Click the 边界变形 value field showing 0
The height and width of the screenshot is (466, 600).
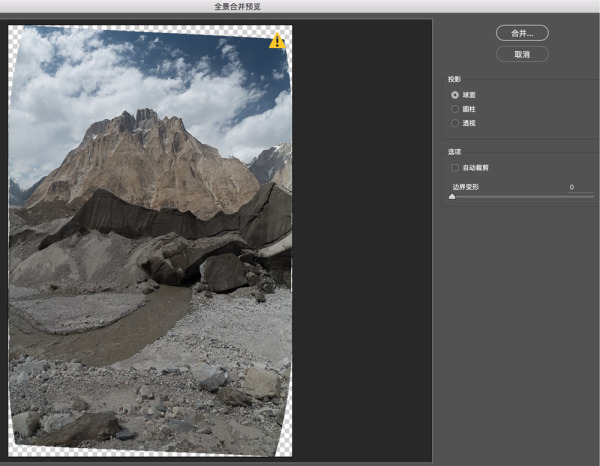580,187
